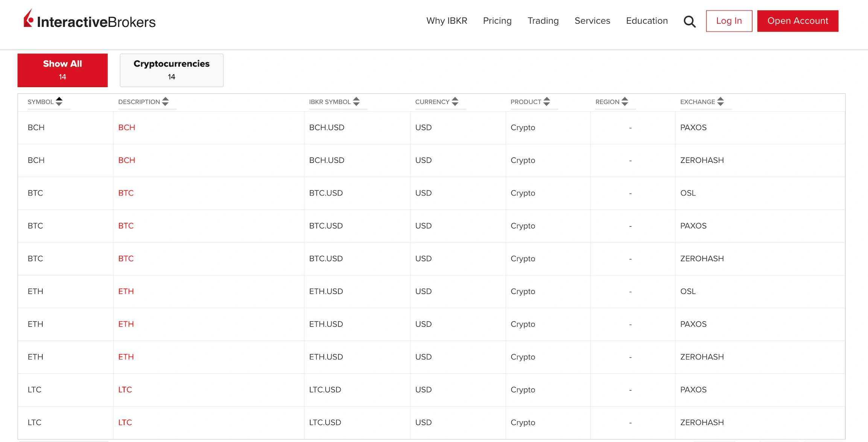Screen dimensions: 868x442
Task: Sort by Product column arrows
Action: pos(547,101)
